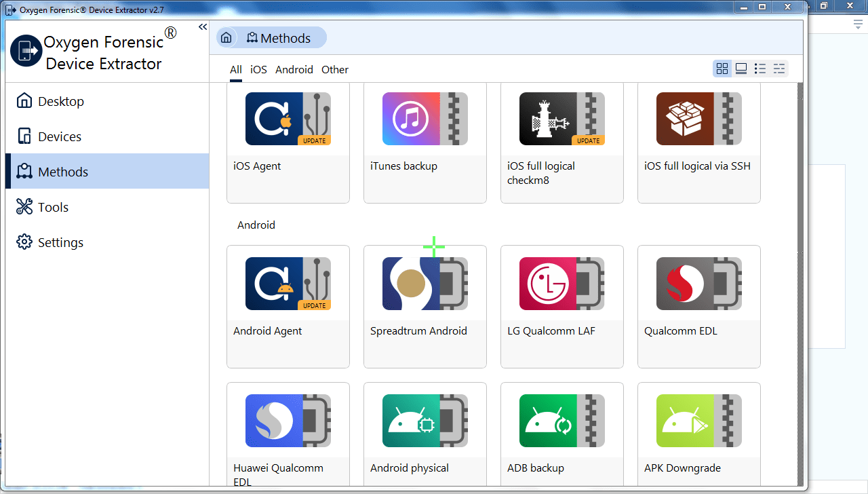
Task: Select the Spreadtrum Android method icon
Action: point(425,284)
